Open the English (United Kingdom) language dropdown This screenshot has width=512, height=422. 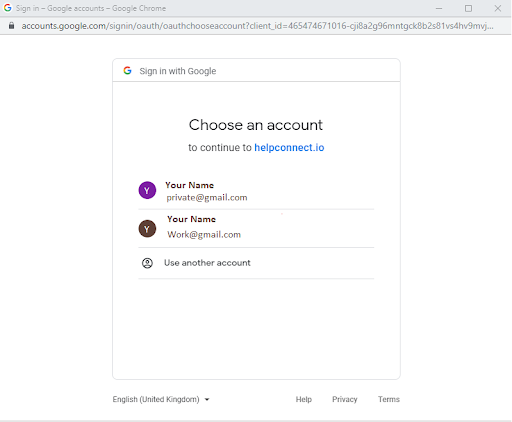[161, 399]
